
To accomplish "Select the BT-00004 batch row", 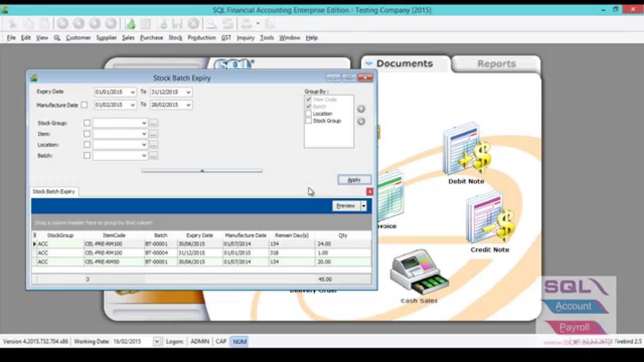I will tap(201, 253).
